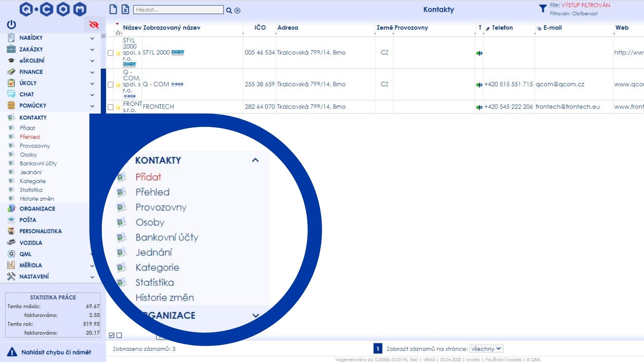Click the PERSONALISTIKA people icon

11,231
